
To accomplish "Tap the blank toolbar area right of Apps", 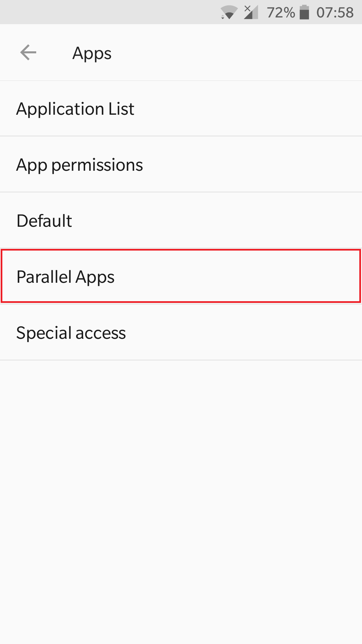I will tap(235, 53).
